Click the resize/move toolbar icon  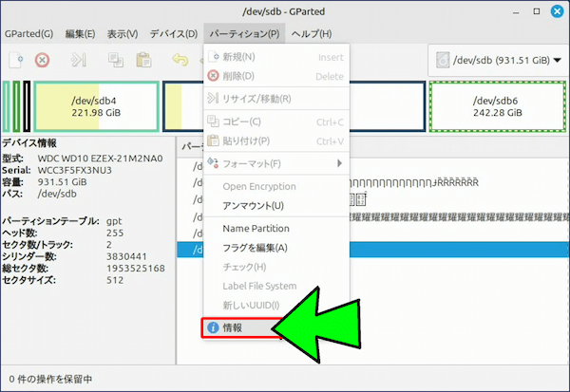coord(79,61)
